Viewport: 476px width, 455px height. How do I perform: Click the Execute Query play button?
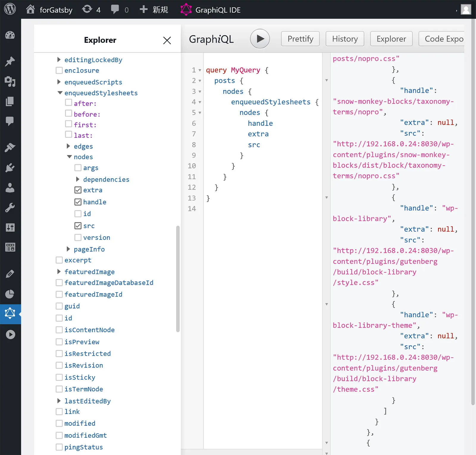coord(260,39)
